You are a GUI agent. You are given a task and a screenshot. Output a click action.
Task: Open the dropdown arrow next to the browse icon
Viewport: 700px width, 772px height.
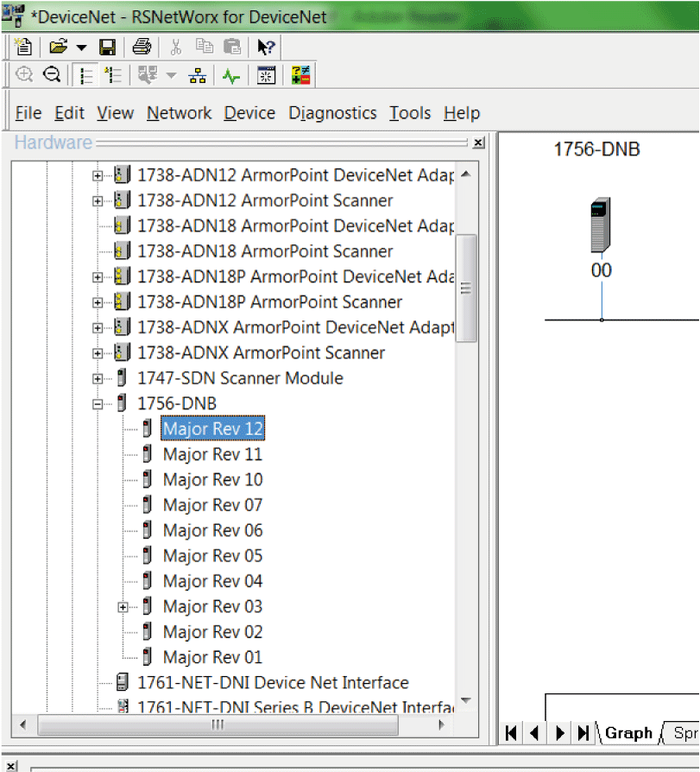pos(171,75)
